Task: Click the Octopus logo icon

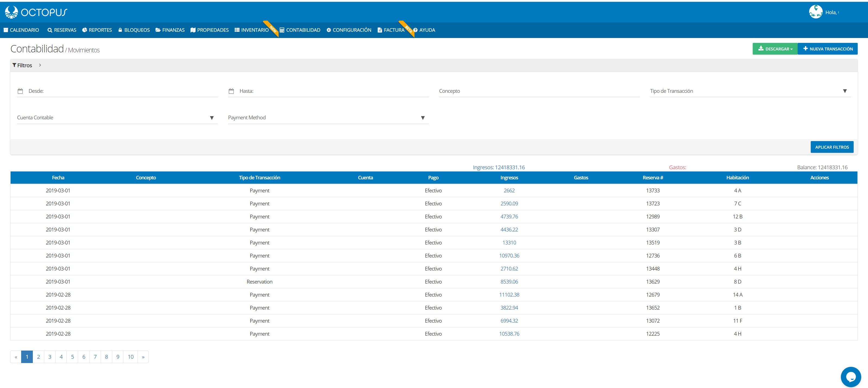Action: [11, 12]
